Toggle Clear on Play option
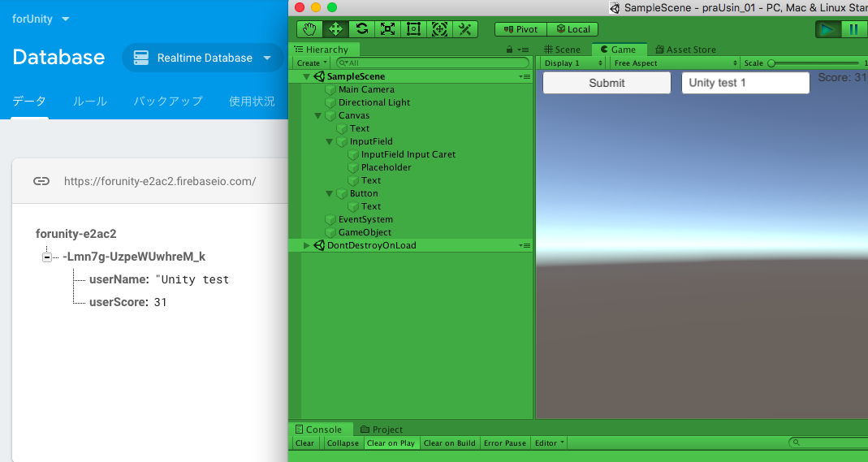 tap(391, 443)
